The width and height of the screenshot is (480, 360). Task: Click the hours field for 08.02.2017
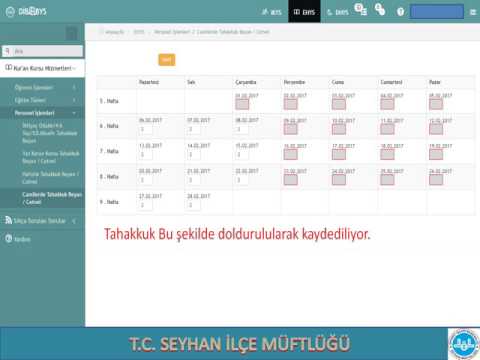[242, 129]
